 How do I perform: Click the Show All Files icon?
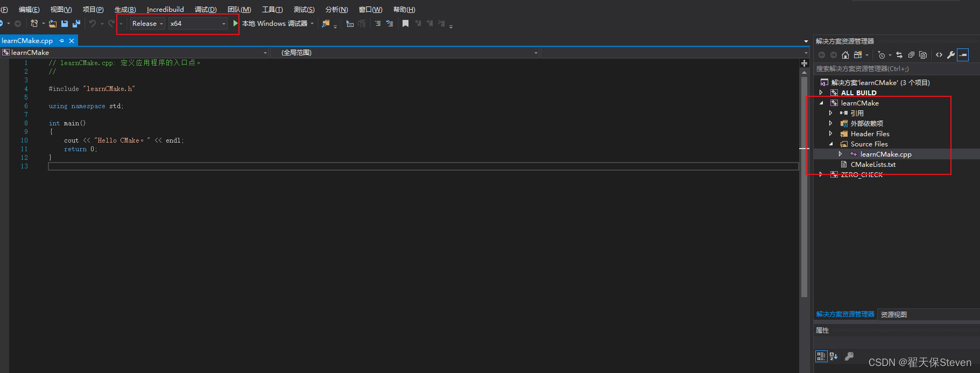click(x=923, y=55)
